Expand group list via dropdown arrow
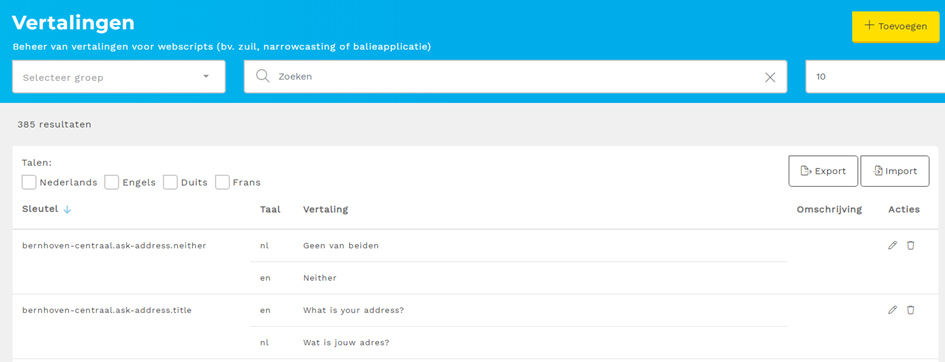945x362 pixels. pyautogui.click(x=206, y=76)
